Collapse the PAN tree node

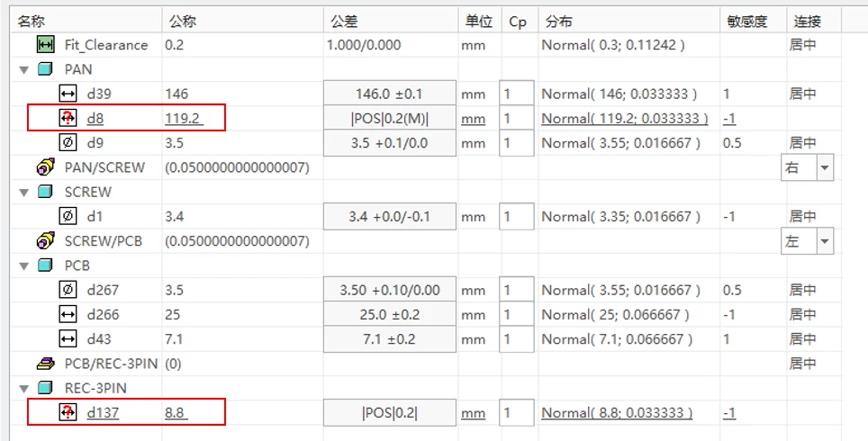[23, 70]
